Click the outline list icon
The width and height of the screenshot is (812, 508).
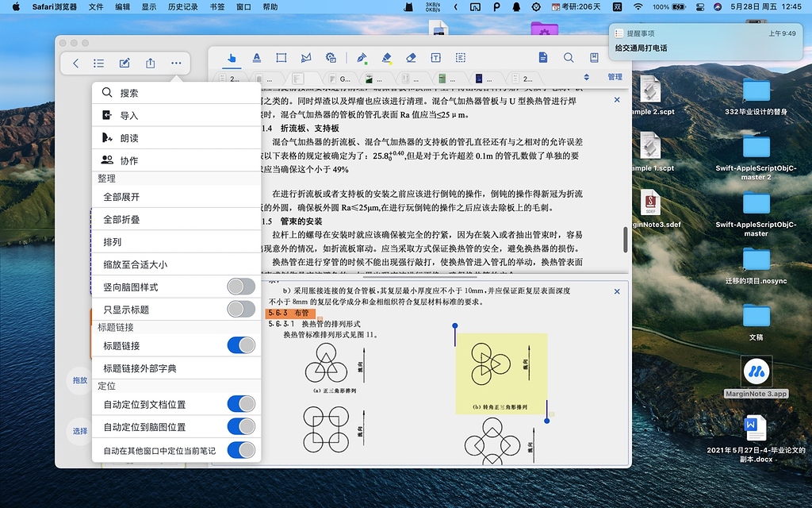click(98, 63)
